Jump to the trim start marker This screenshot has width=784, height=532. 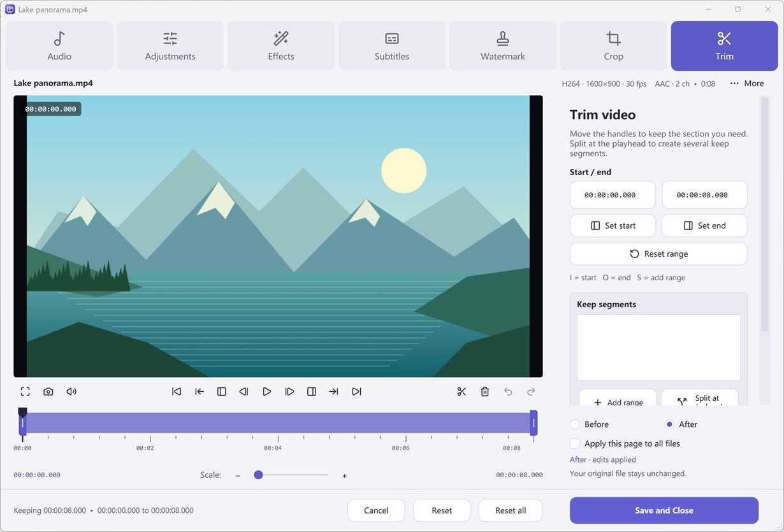point(200,392)
